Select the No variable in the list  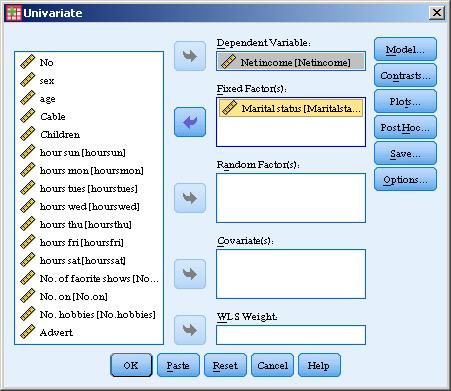click(89, 62)
